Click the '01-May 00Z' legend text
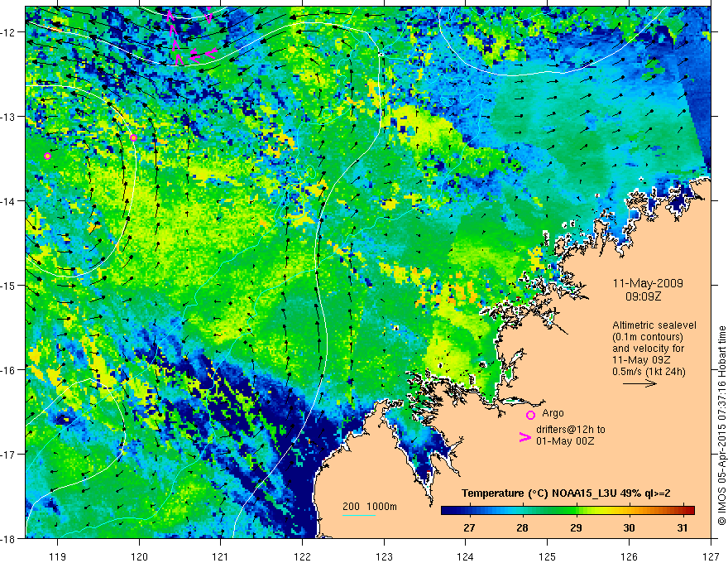728x563 pixels. pyautogui.click(x=565, y=440)
